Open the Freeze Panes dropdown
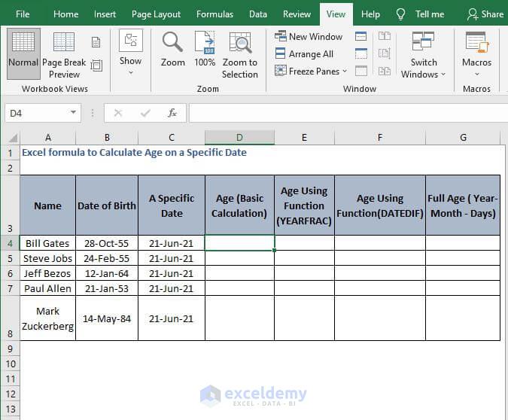The height and width of the screenshot is (420, 508). point(311,71)
